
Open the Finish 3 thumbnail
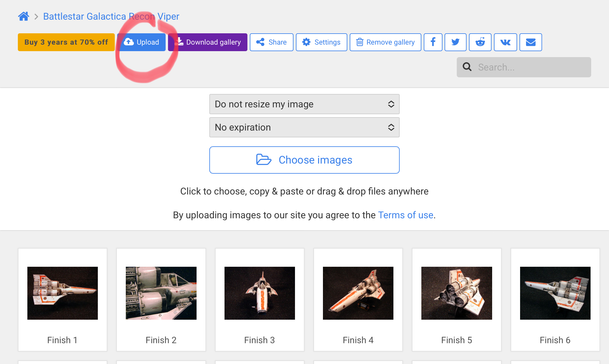tap(260, 293)
